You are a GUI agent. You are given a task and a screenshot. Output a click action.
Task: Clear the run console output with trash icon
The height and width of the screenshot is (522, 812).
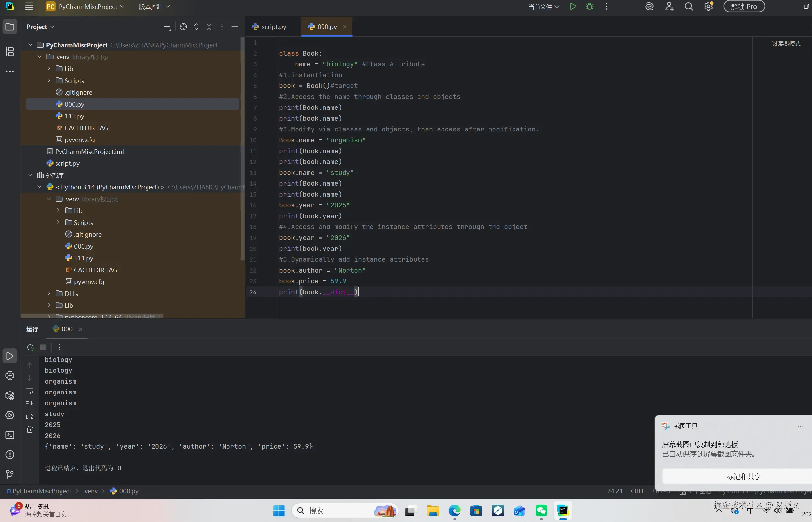point(30,429)
